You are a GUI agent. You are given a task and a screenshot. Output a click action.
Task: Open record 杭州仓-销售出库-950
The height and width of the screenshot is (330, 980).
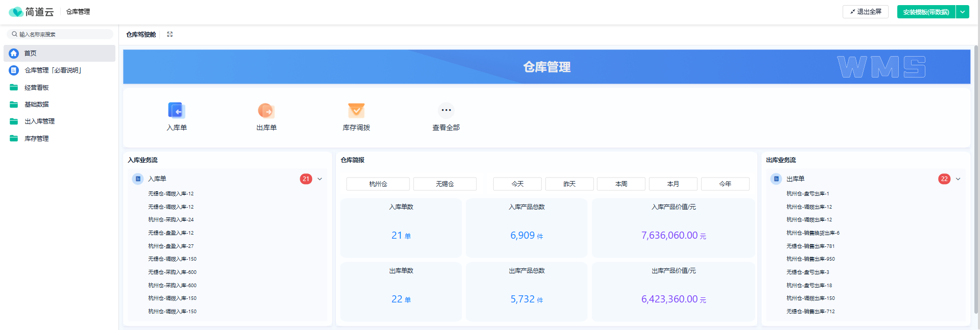pyautogui.click(x=810, y=259)
